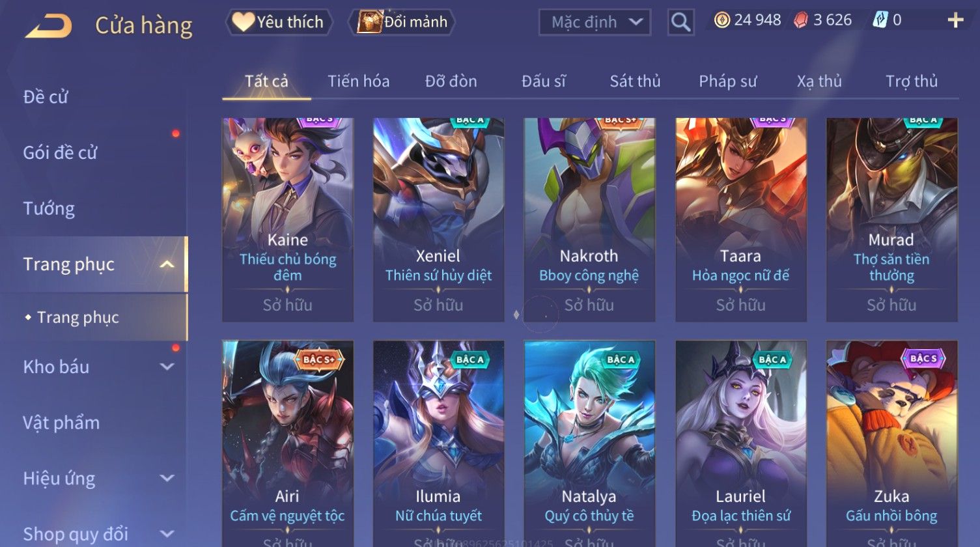This screenshot has height=547, width=980.
Task: Click the golden back arrow icon
Action: pos(49,26)
